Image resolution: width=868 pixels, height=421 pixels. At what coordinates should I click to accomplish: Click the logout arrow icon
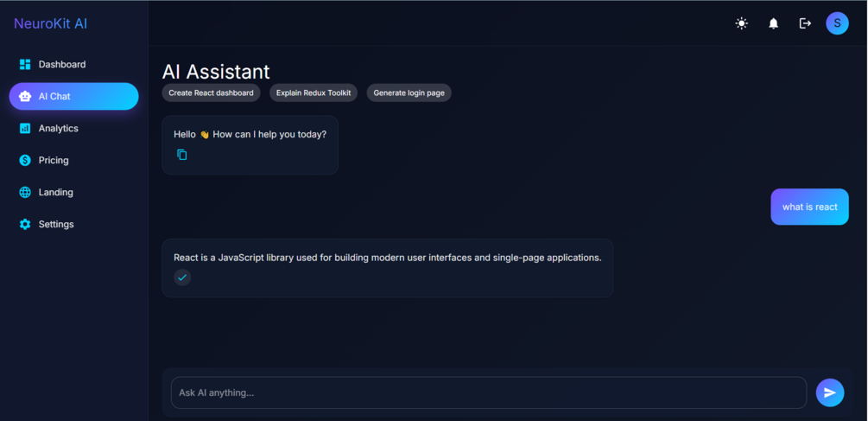[x=805, y=23]
